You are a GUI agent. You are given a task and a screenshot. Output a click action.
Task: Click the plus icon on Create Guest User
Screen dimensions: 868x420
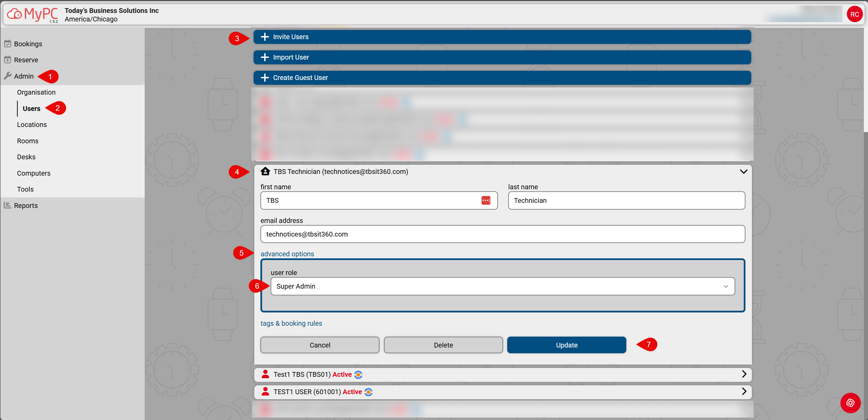[265, 78]
